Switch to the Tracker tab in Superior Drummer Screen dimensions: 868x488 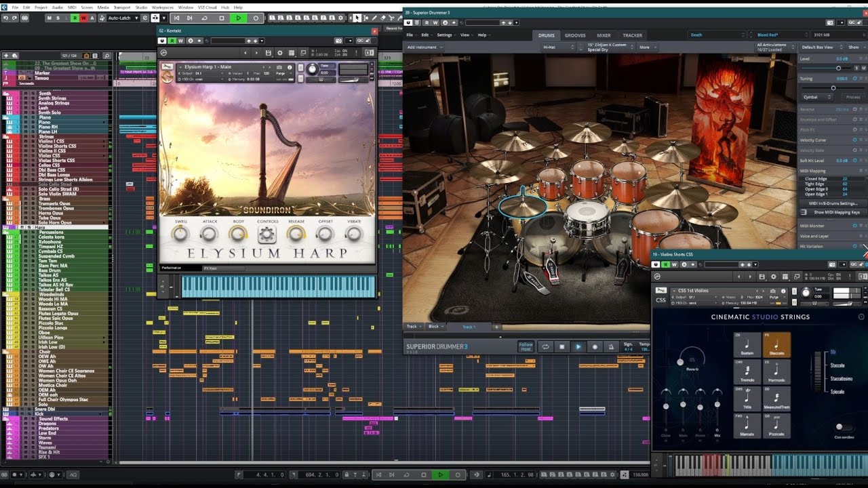coord(632,35)
